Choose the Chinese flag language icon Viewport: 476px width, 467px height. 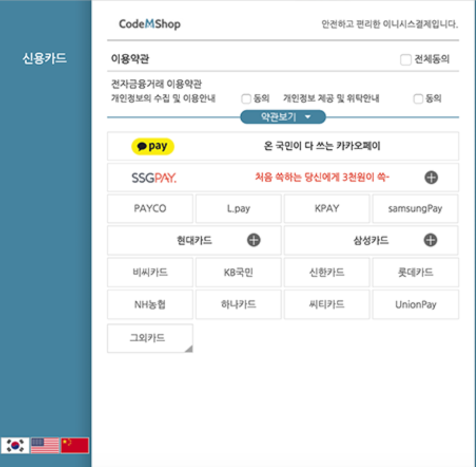(x=75, y=446)
